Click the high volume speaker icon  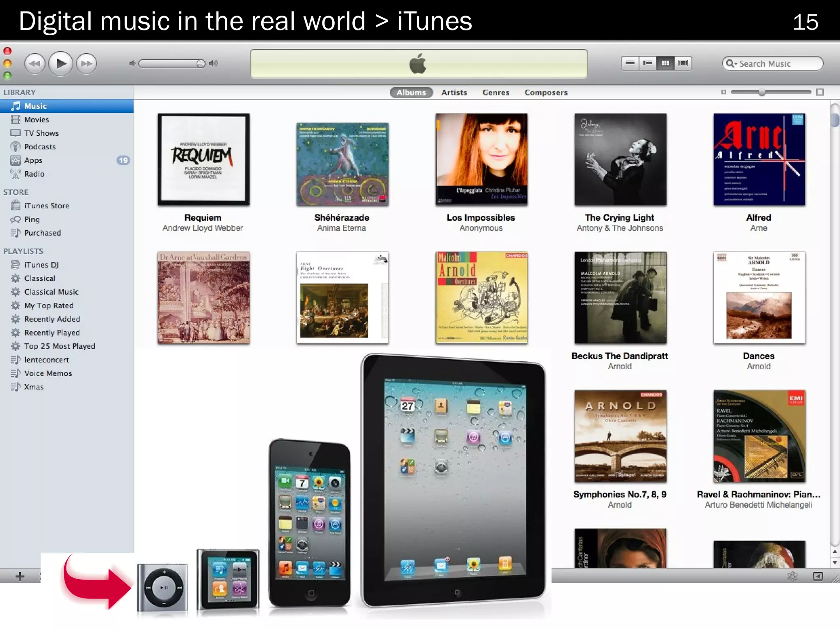213,63
